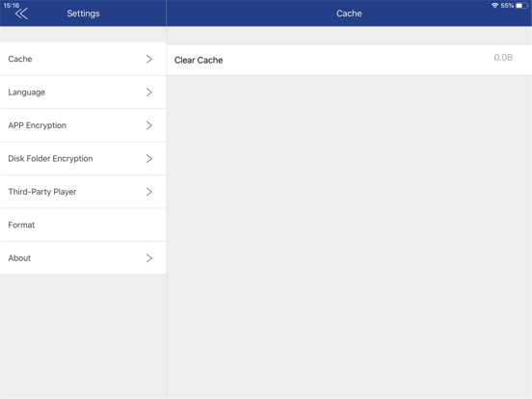Tap the 0.0B cache size value
This screenshot has width=532, height=399.
503,57
